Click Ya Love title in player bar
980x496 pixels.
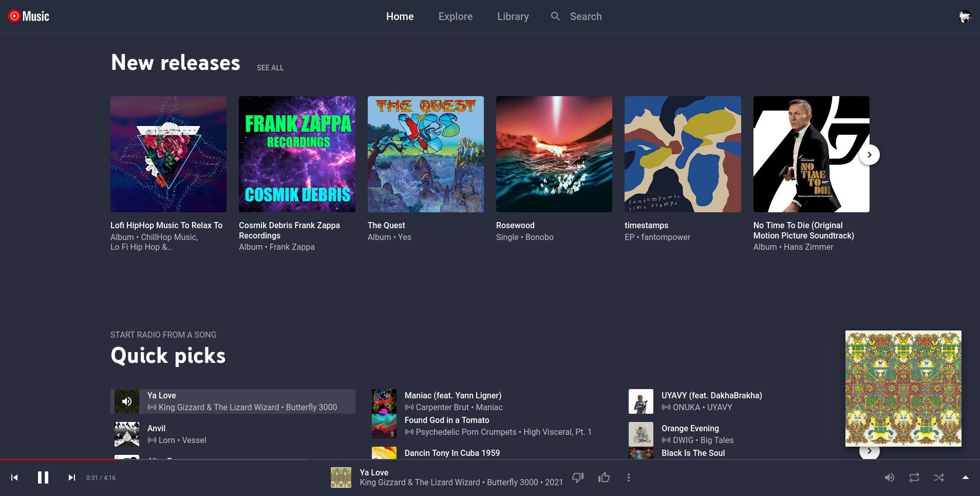pos(374,472)
